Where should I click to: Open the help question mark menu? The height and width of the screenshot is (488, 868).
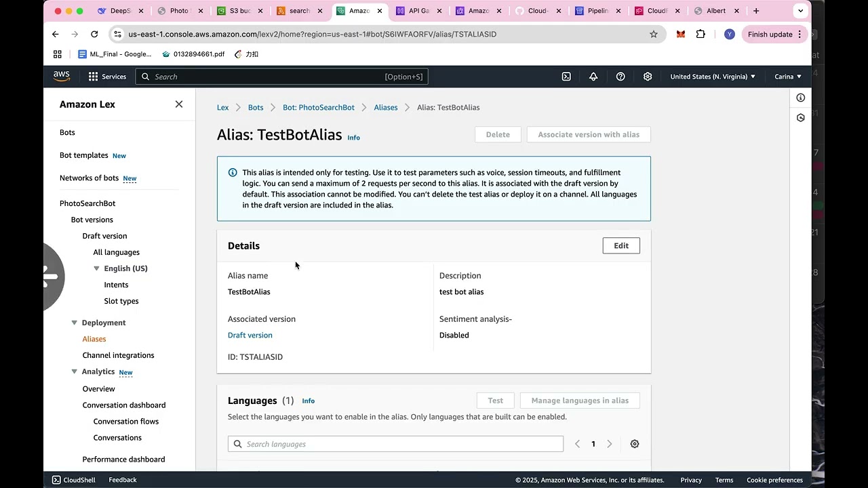click(620, 77)
